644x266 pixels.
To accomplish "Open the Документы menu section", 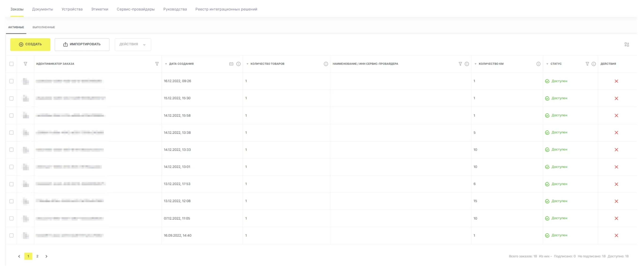I will click(x=42, y=9).
